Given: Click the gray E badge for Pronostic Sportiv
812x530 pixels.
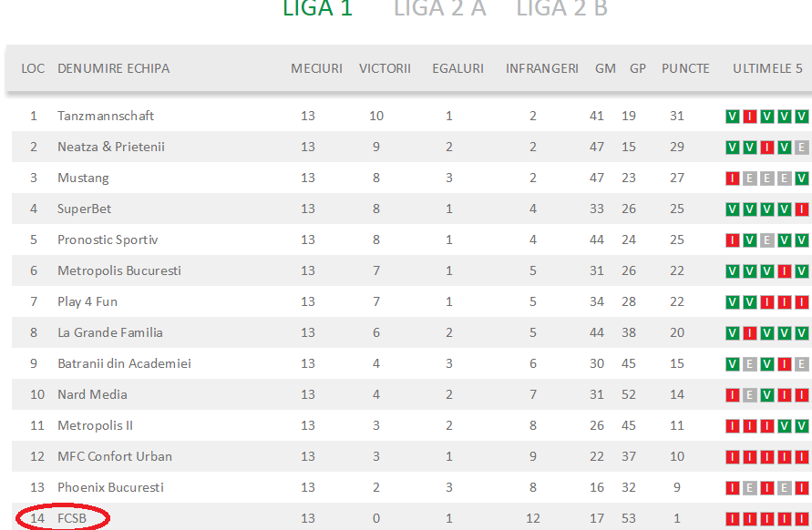Looking at the screenshot, I should coord(766,240).
